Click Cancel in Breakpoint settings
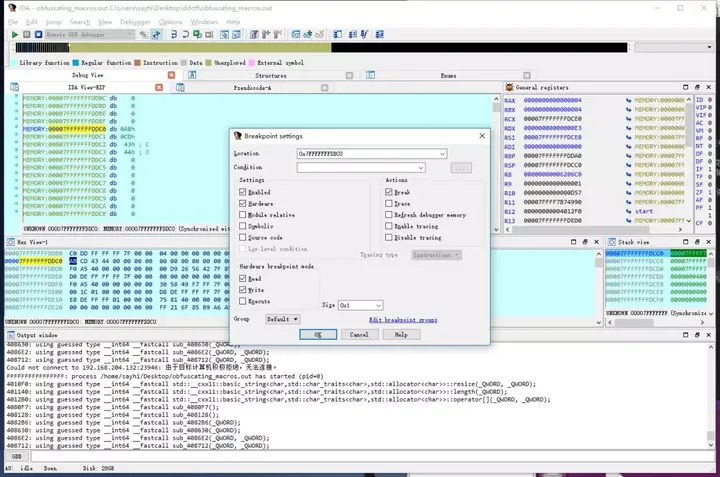 (359, 335)
